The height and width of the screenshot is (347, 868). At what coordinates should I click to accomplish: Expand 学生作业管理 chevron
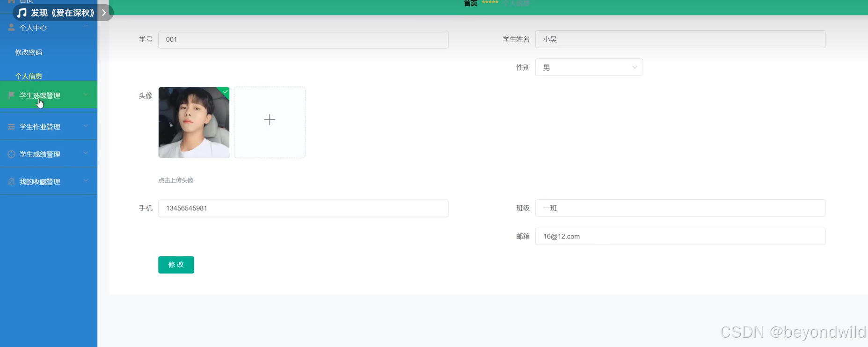click(x=86, y=126)
